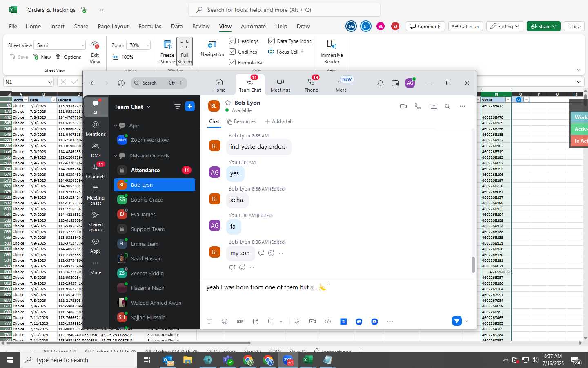This screenshot has width=588, height=368.
Task: Set Excel zoom to 100%
Action: [123, 57]
